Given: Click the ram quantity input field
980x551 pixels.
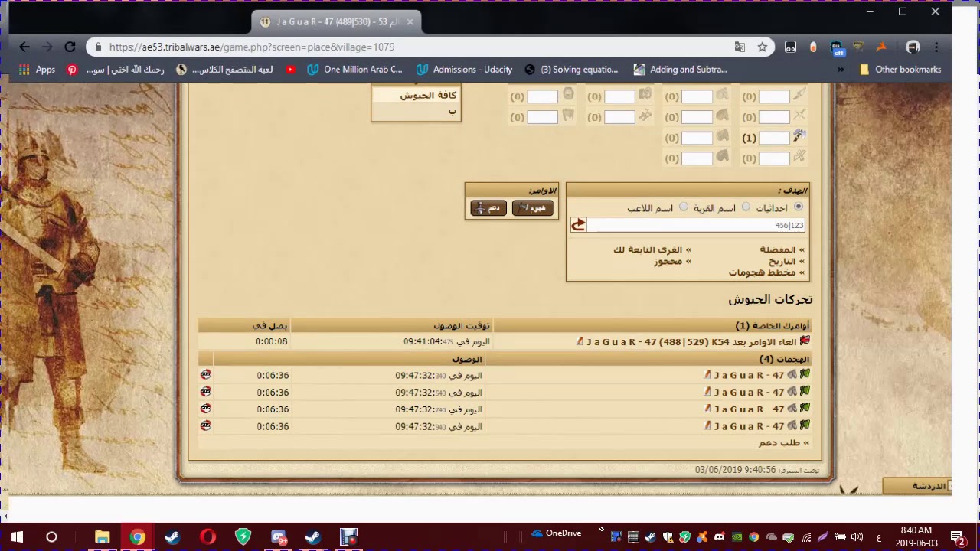Looking at the screenshot, I should coord(619,96).
